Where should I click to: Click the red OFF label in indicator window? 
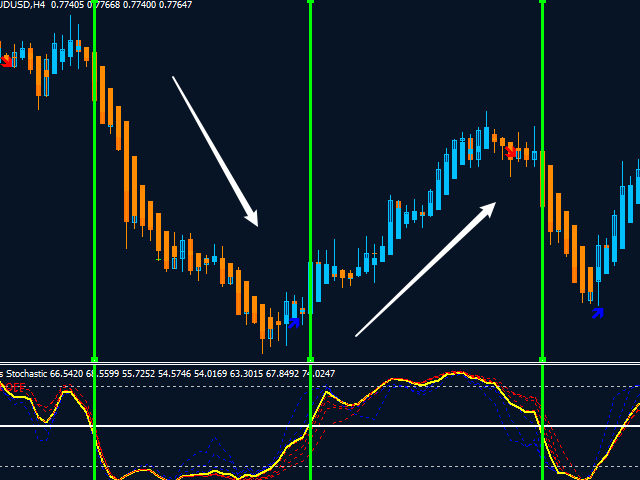15,387
